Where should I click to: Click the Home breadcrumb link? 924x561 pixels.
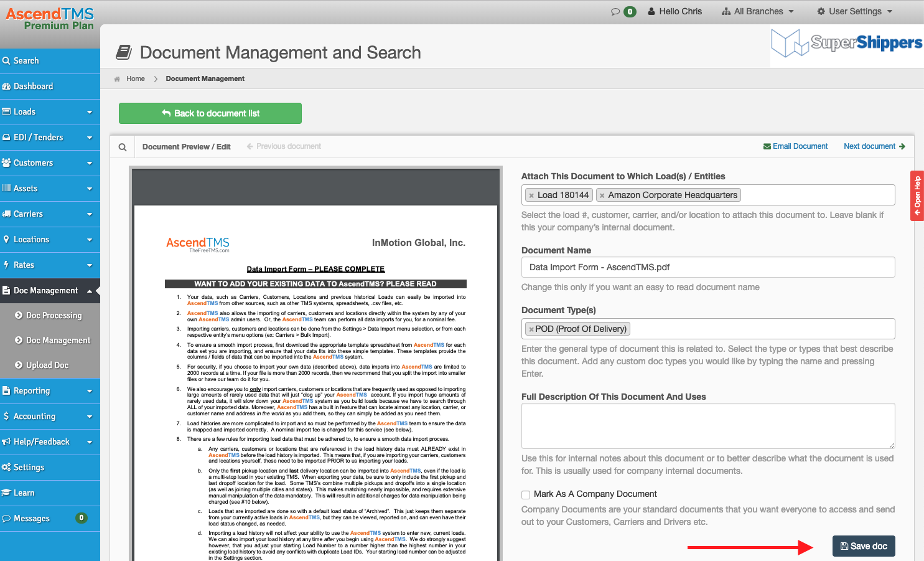pyautogui.click(x=136, y=78)
